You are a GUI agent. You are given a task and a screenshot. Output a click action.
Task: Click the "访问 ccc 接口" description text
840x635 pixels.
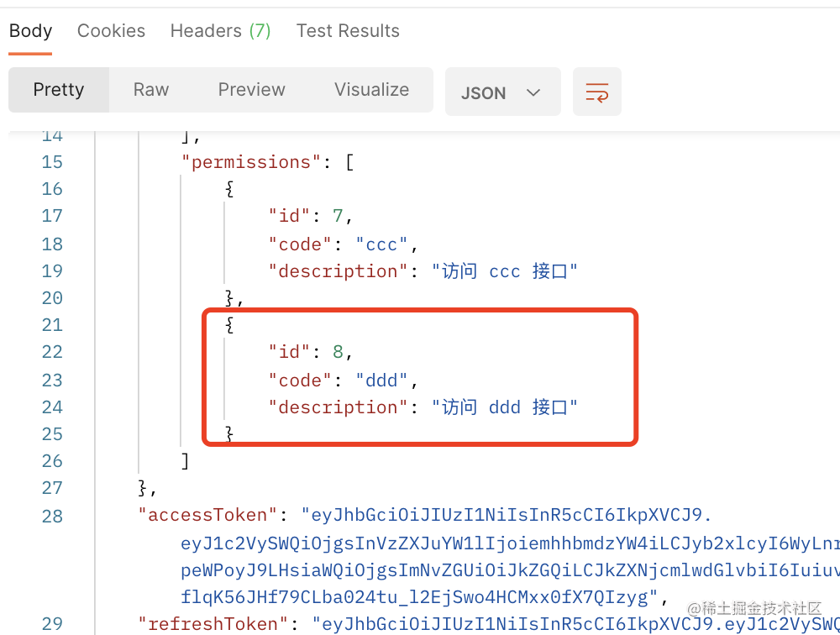click(x=505, y=271)
